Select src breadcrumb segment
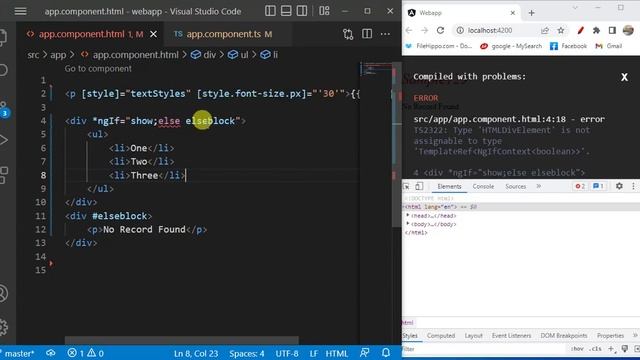The height and width of the screenshot is (360, 640). [x=33, y=55]
